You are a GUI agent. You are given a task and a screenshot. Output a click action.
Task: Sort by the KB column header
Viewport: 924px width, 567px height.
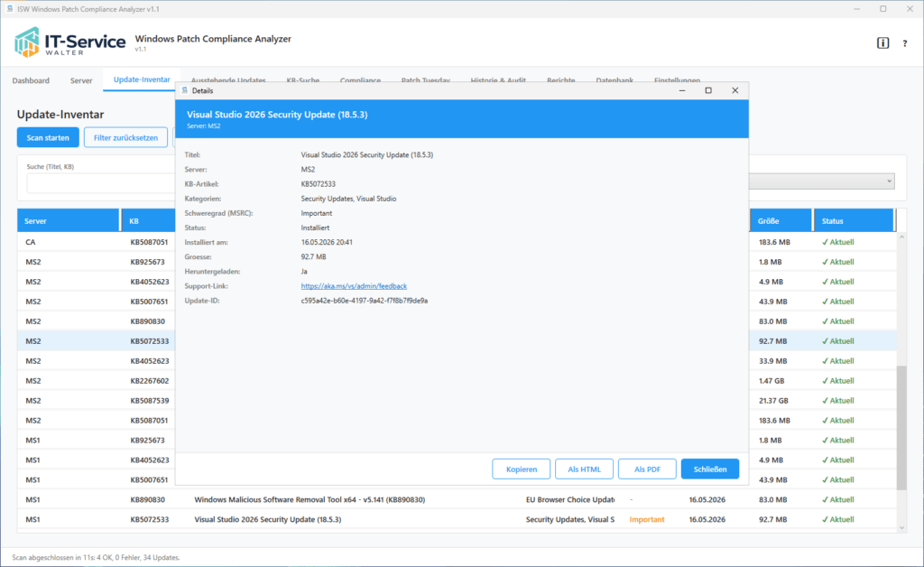coord(149,221)
